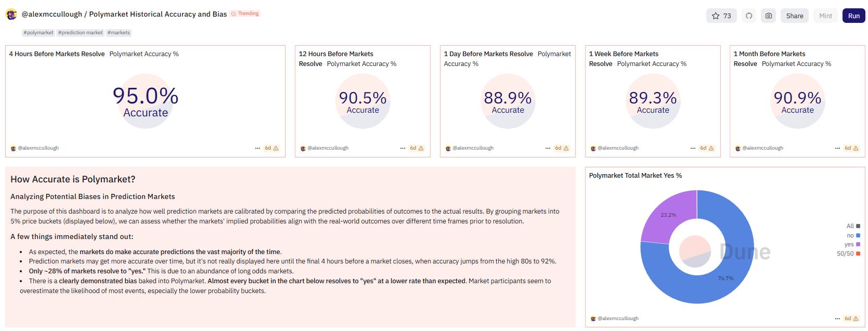Screen dimensions: 868x331
Task: Star the dashboard with 73 stars
Action: (721, 16)
